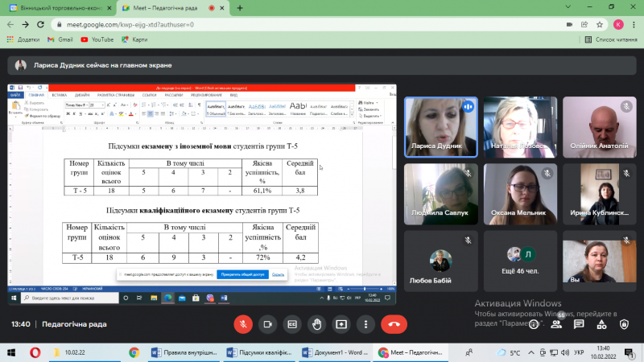Click Прекратить общий доступ in shared screen
This screenshot has height=362, width=644.
tap(243, 274)
